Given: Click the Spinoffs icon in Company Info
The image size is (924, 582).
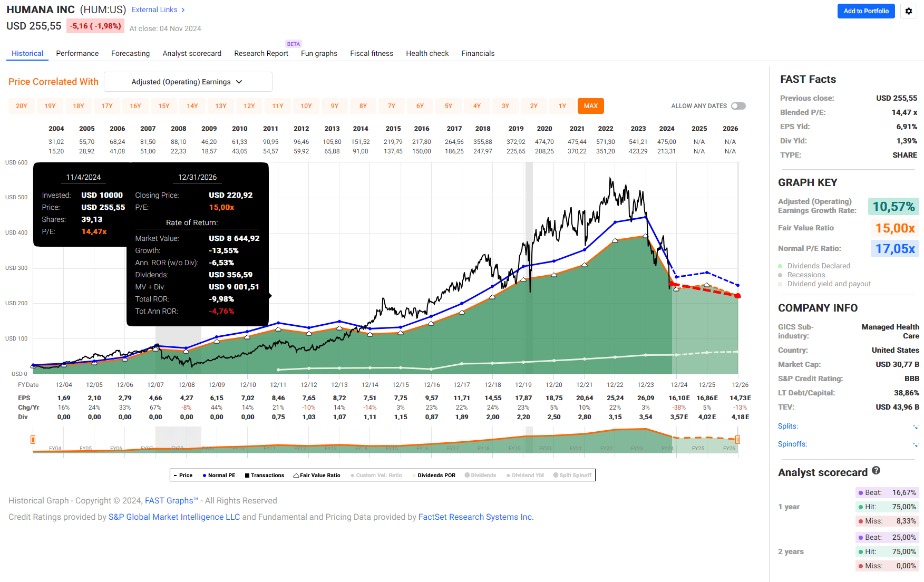Looking at the screenshot, I should pos(913,444).
